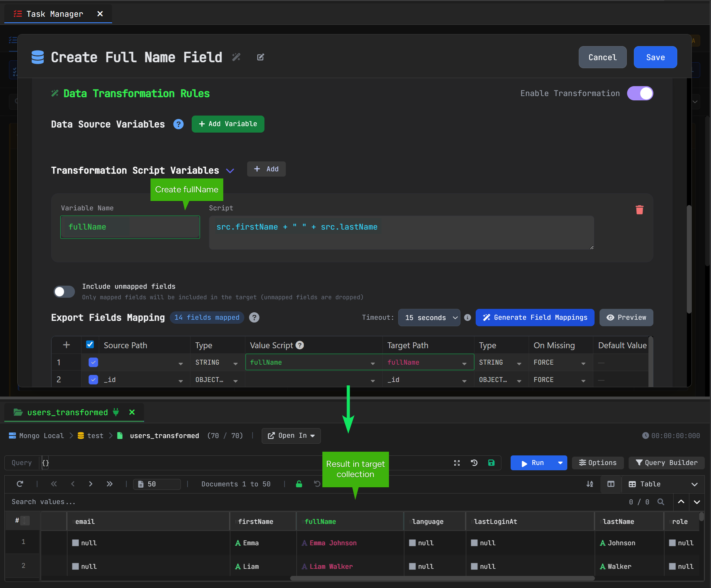
Task: Go to the first page of documents
Action: [x=54, y=484]
